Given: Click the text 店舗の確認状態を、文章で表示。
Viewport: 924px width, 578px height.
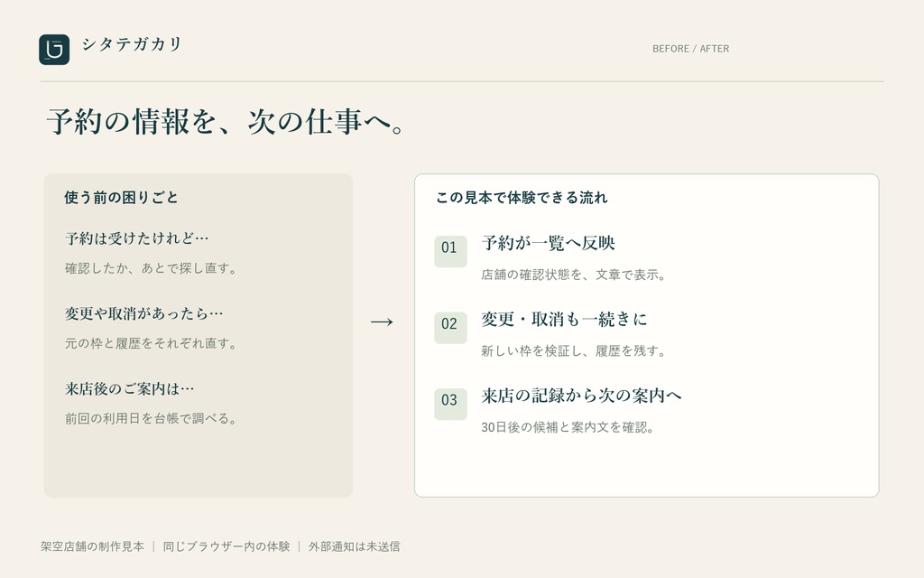Looking at the screenshot, I should 573,275.
